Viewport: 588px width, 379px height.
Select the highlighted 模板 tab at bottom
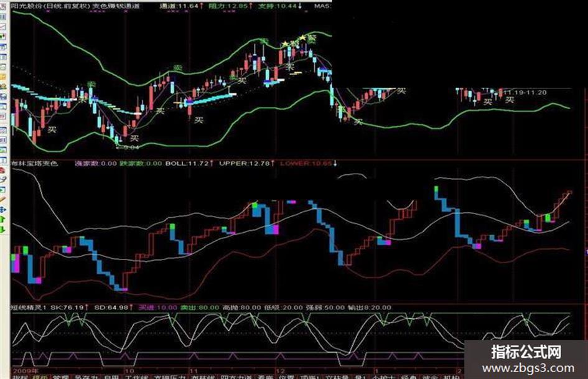click(x=40, y=377)
